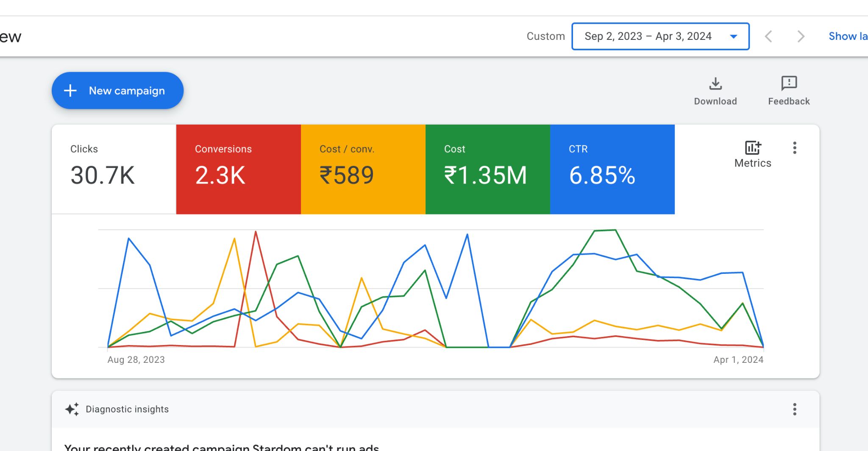Viewport: 868px width, 451px height.
Task: Click the Download label text
Action: (715, 101)
